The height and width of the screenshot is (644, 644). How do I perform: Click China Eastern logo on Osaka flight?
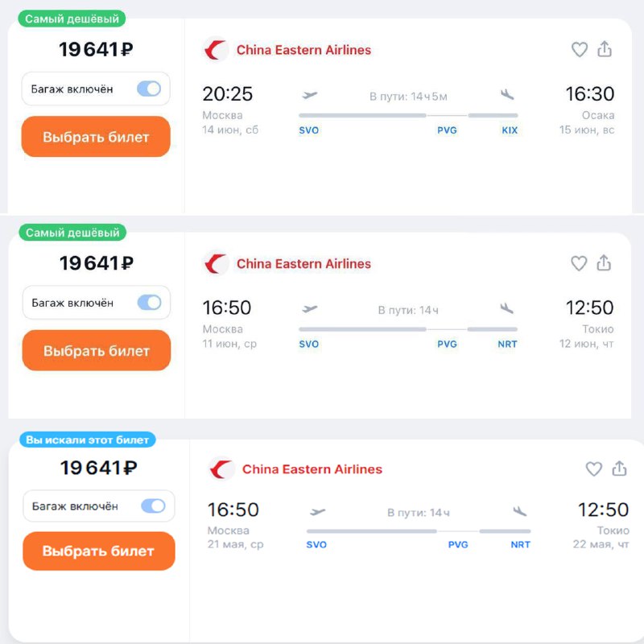(x=216, y=50)
